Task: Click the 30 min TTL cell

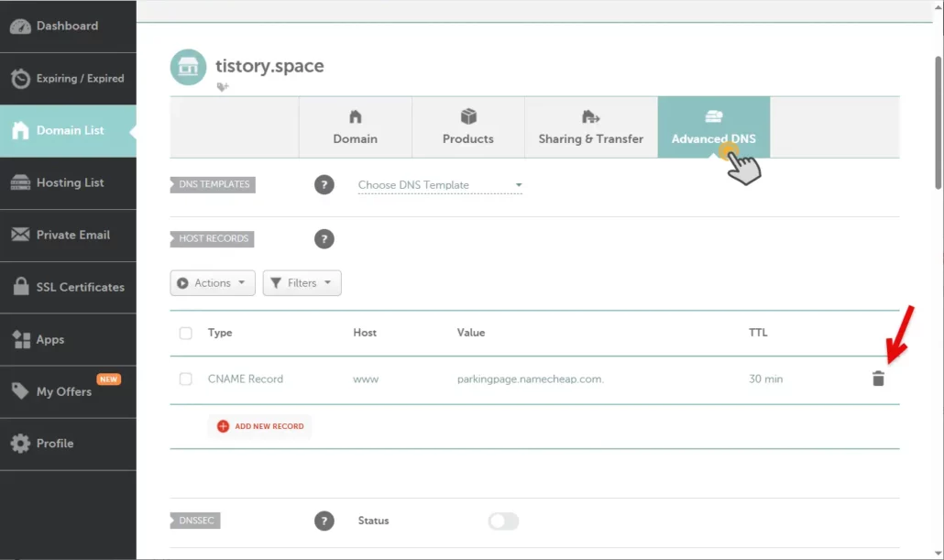Action: click(766, 379)
